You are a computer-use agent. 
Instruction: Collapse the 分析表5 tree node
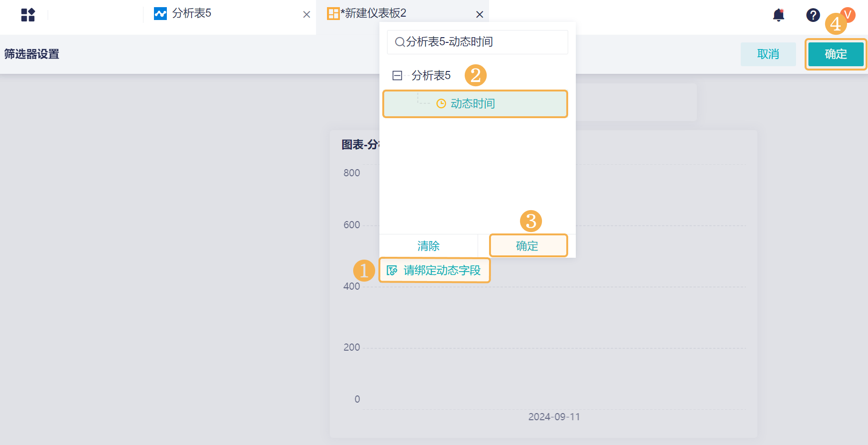397,76
